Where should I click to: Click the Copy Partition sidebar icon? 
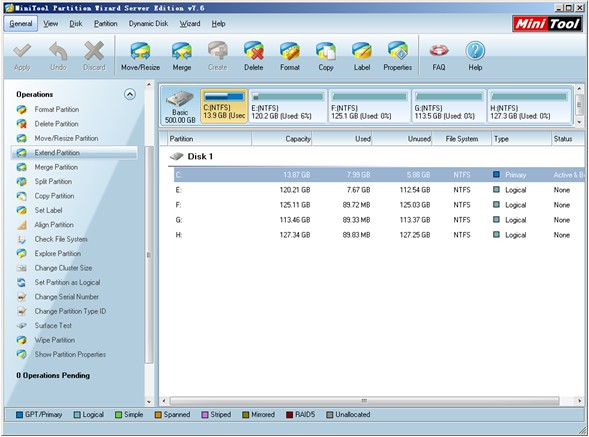(22, 196)
